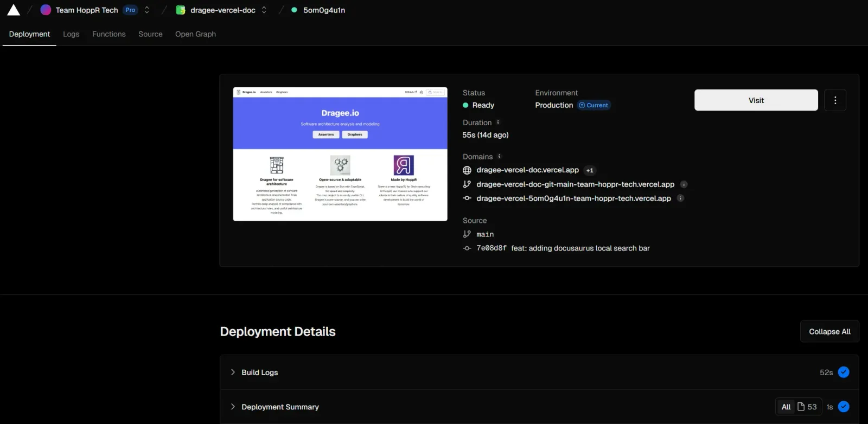Open the Functions tab
Screen dimensions: 868x424
108,34
